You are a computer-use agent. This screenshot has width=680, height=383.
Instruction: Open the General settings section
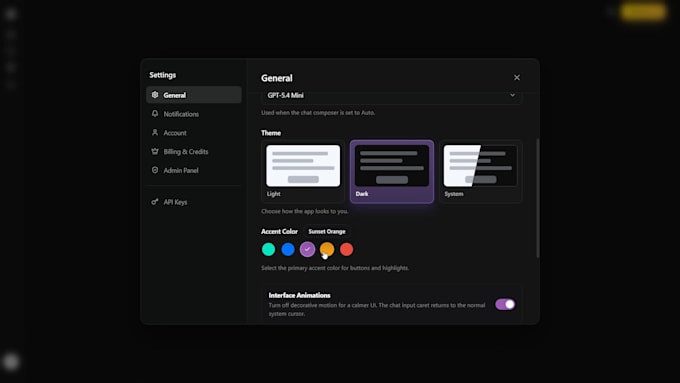tap(193, 95)
